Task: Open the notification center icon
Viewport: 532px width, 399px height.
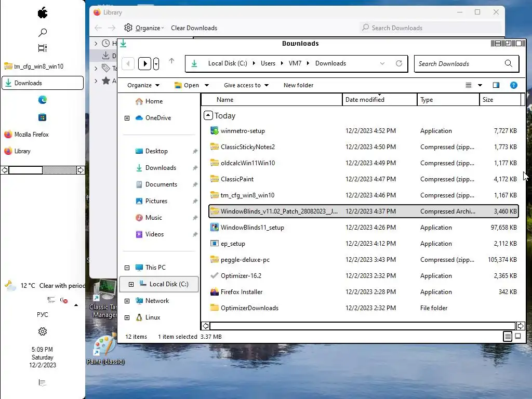Action: 43,383
